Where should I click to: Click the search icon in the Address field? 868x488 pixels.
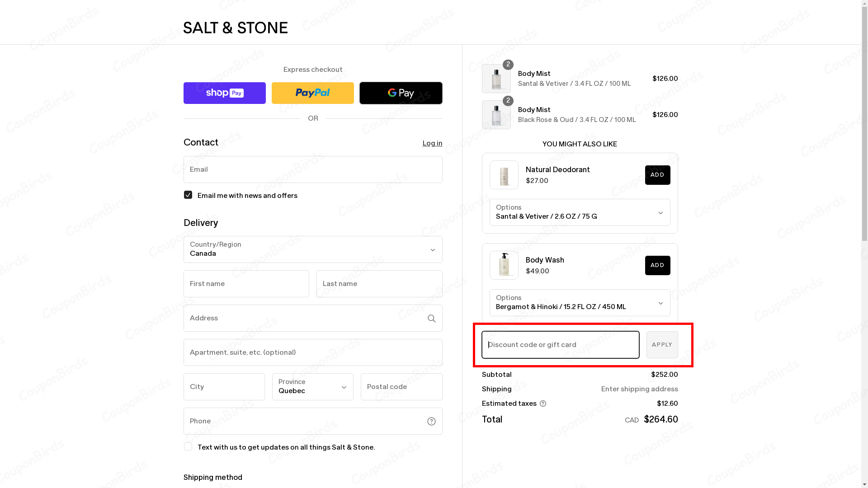tap(431, 318)
